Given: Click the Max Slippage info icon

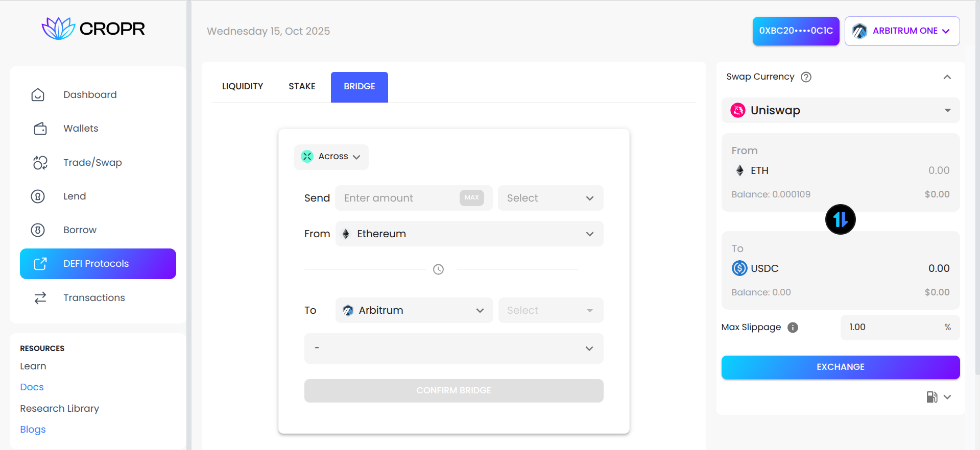Looking at the screenshot, I should pos(793,328).
